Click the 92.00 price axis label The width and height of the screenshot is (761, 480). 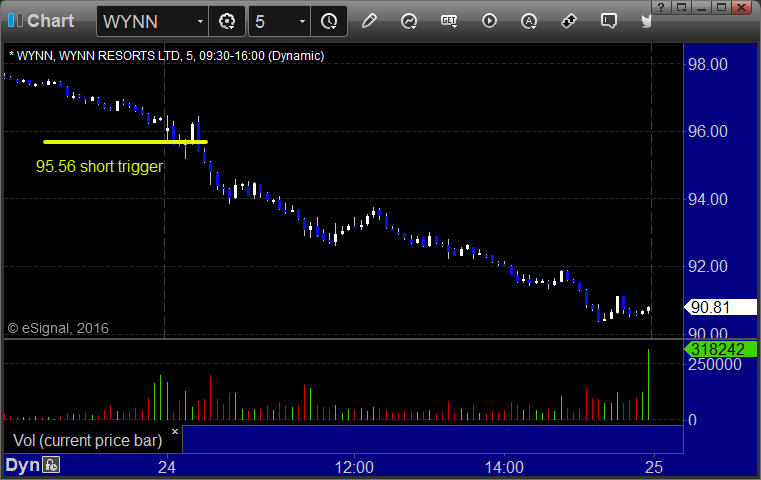tap(708, 266)
